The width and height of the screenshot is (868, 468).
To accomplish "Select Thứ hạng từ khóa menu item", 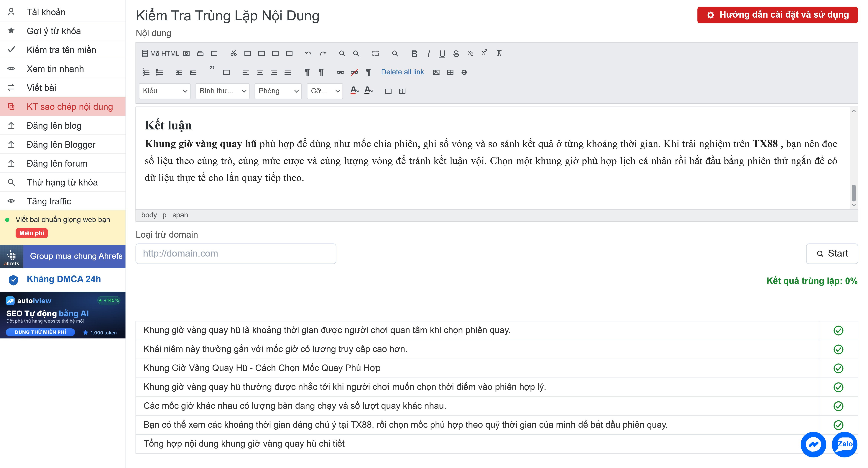I will 63,182.
